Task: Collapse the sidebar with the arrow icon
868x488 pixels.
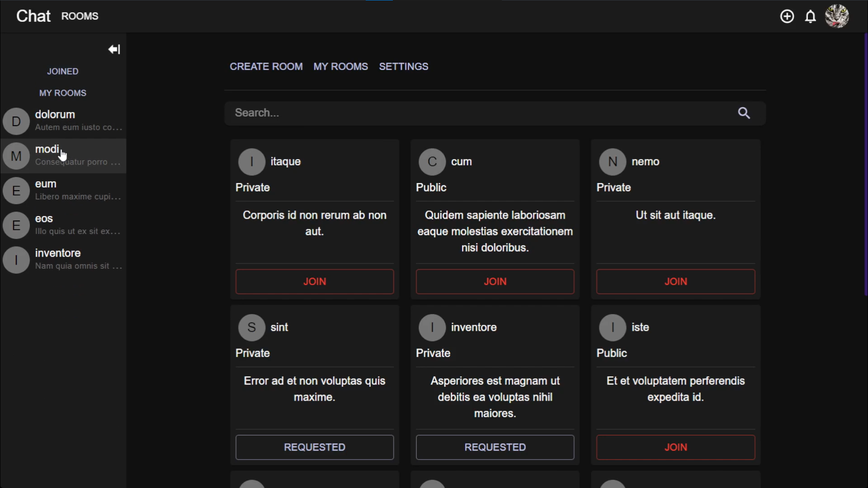Action: click(114, 49)
